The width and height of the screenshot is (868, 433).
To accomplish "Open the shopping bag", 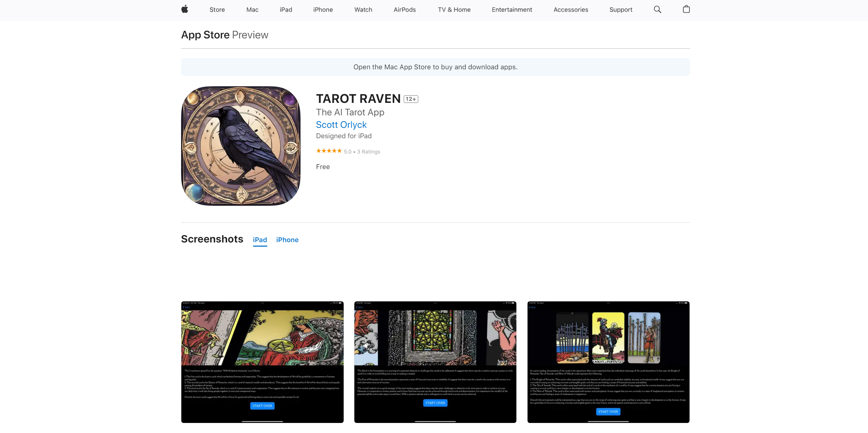I will click(686, 9).
